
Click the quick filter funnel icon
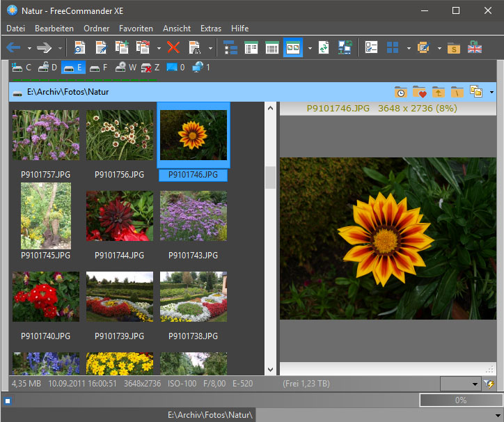[x=489, y=384]
